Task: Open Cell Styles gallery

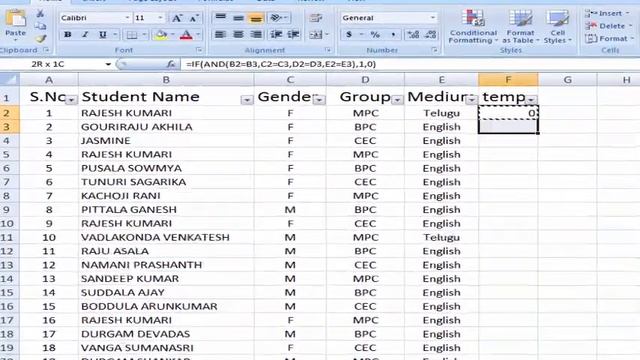Action: 558,26
